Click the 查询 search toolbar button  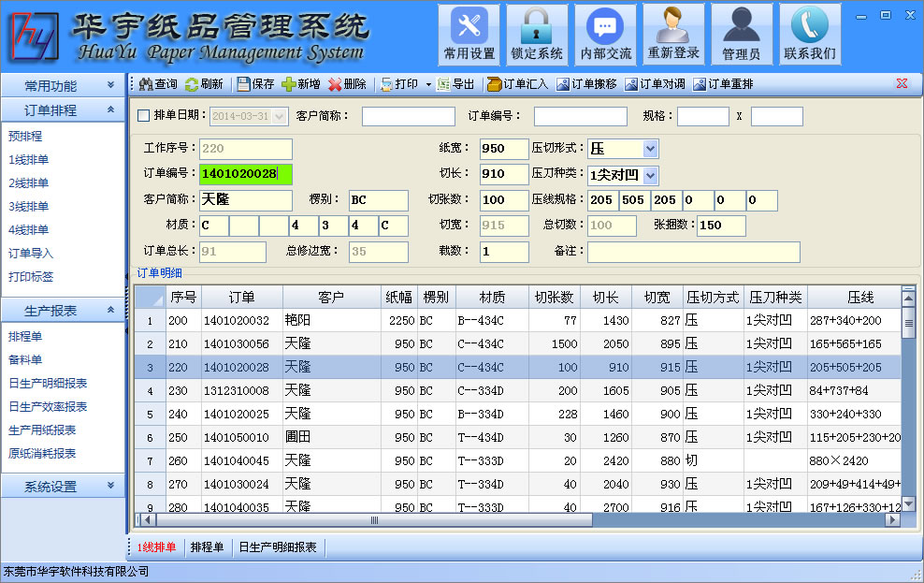(x=158, y=84)
